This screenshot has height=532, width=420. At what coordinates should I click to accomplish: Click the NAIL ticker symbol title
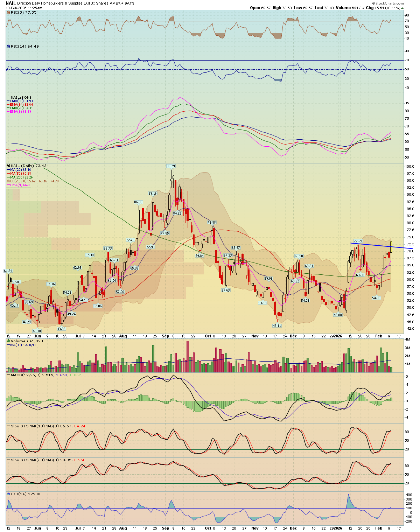(x=10, y=3)
